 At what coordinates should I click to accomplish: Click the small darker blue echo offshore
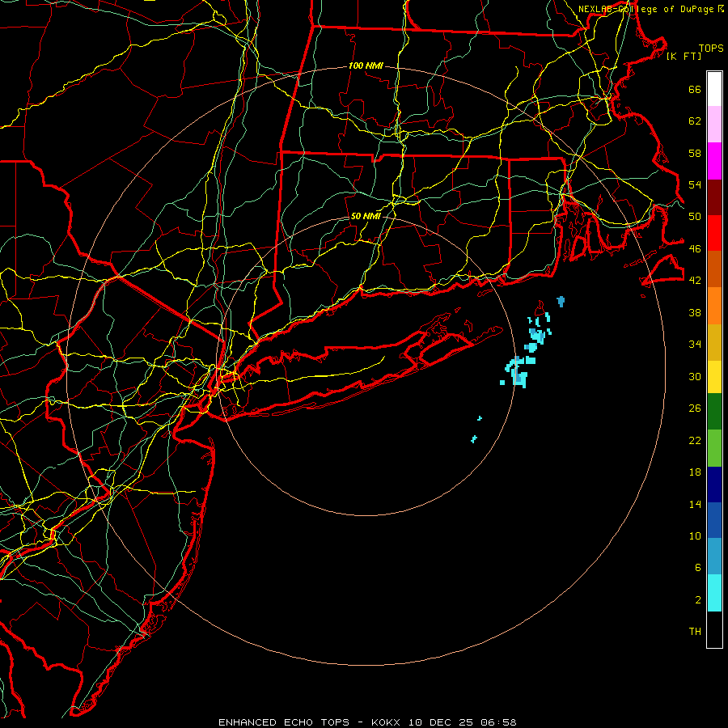561,302
